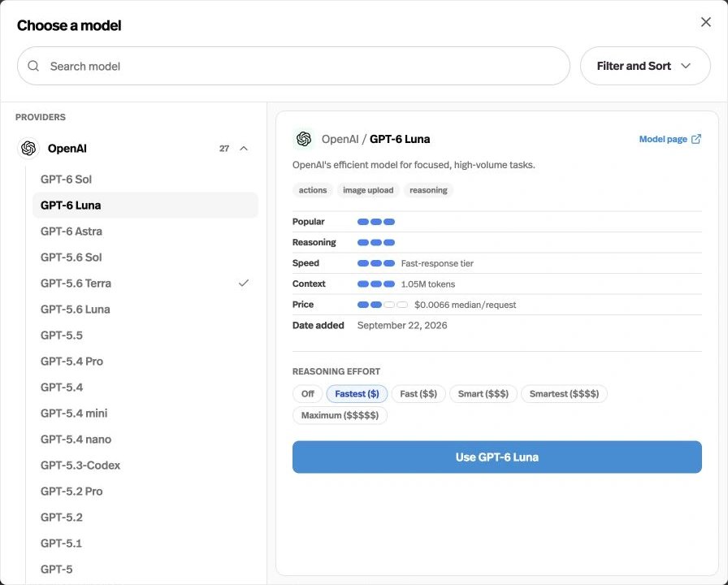Choose GPT-5.4 mini
Screen dimensions: 728x585
pyautogui.click(x=145, y=414)
